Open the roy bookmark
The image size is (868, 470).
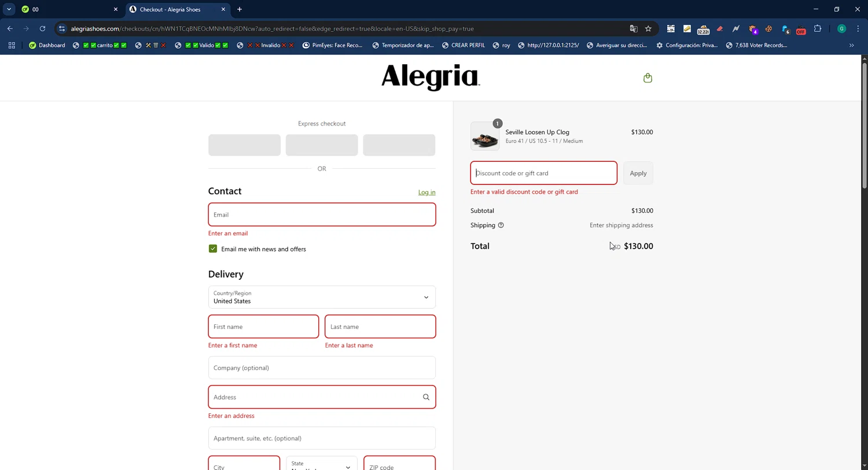click(502, 45)
